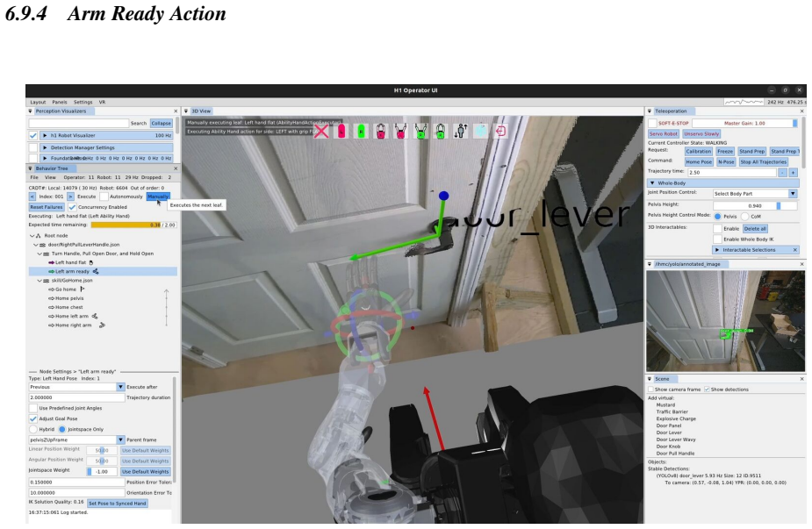
Task: Select the pink left hand L icon
Action: (341, 131)
